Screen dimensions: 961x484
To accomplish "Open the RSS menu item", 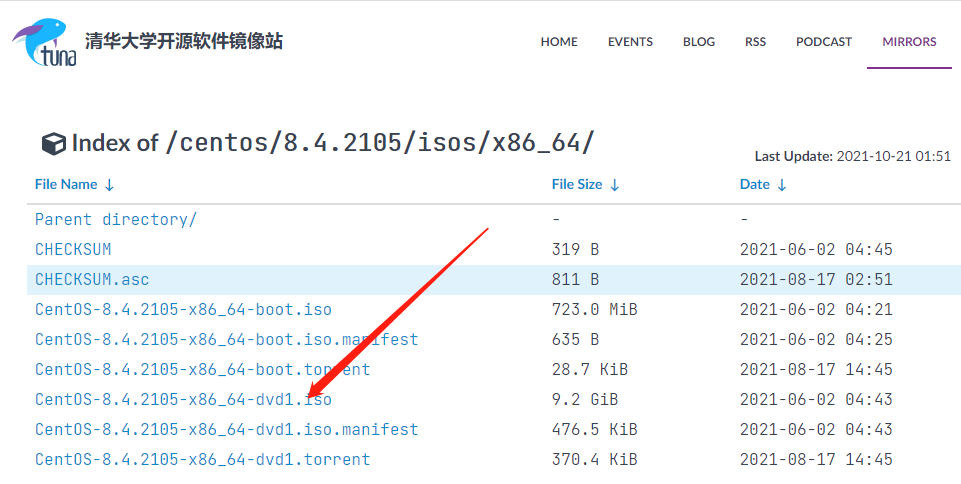I will click(755, 42).
